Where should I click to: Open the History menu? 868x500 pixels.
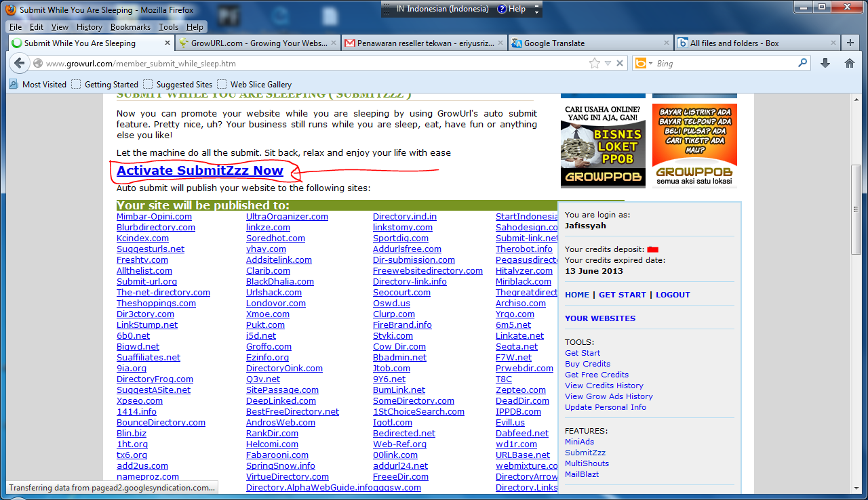click(x=90, y=27)
